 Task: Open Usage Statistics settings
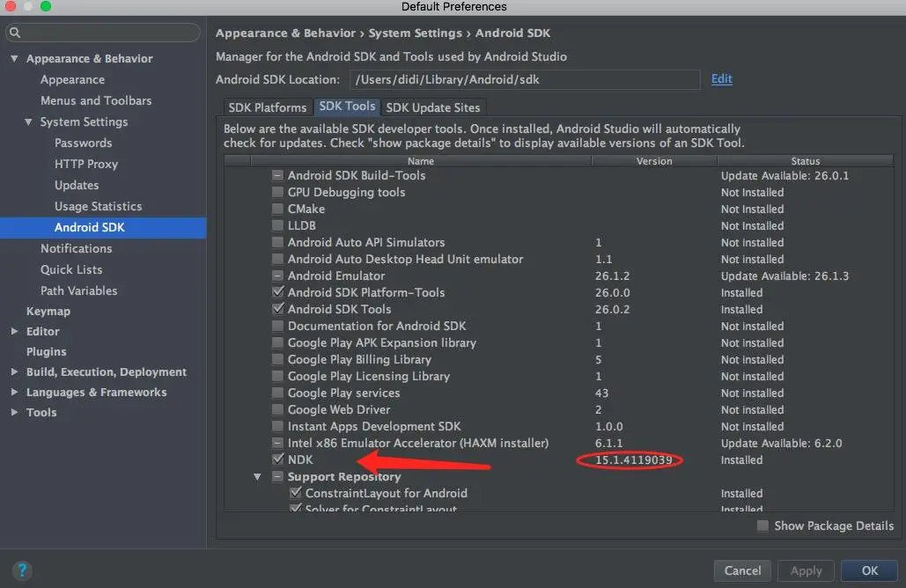(x=99, y=206)
